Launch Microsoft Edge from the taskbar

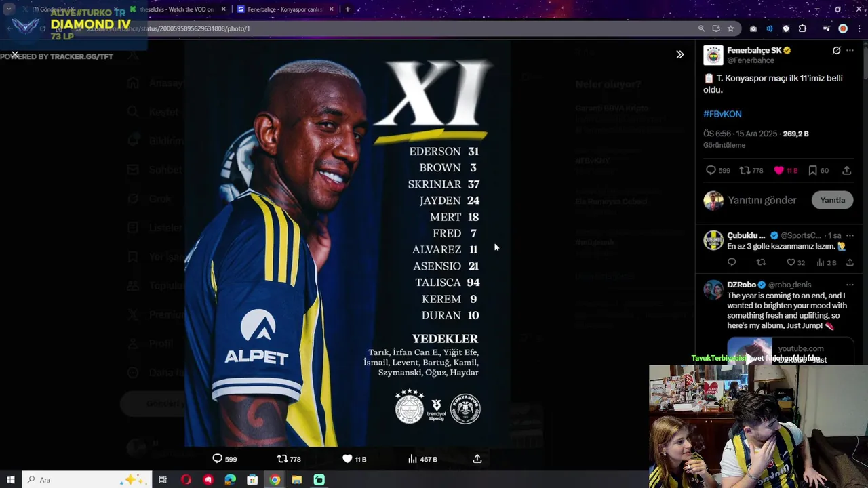pyautogui.click(x=230, y=480)
